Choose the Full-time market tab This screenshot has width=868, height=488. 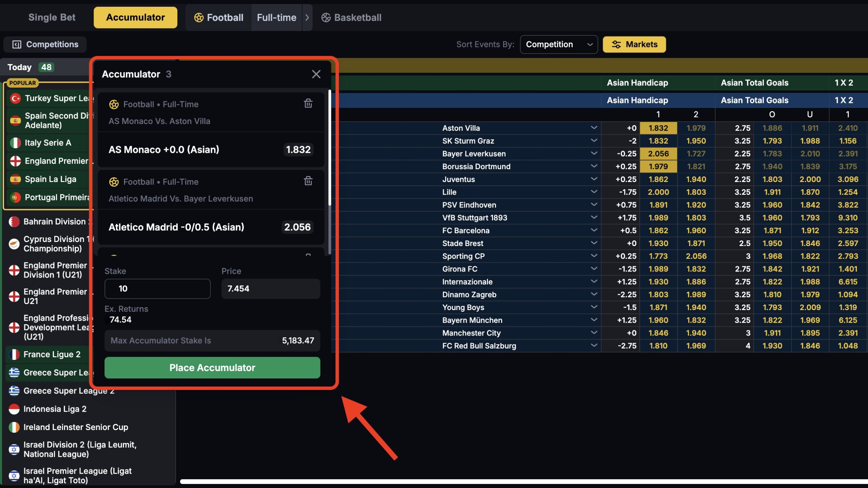pyautogui.click(x=277, y=18)
